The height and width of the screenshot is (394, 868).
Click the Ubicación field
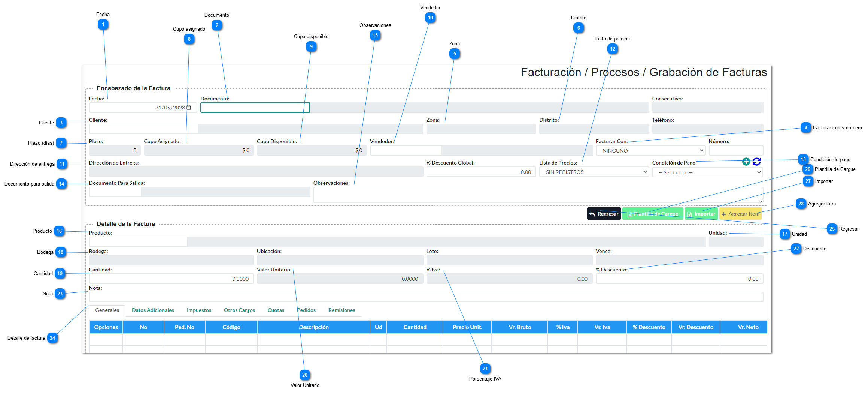tap(340, 260)
